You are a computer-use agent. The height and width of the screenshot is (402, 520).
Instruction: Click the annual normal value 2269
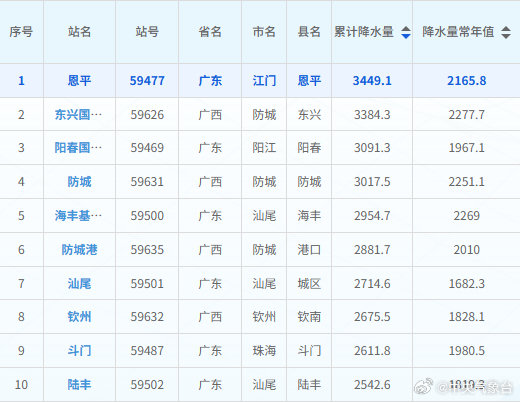pyautogui.click(x=467, y=216)
